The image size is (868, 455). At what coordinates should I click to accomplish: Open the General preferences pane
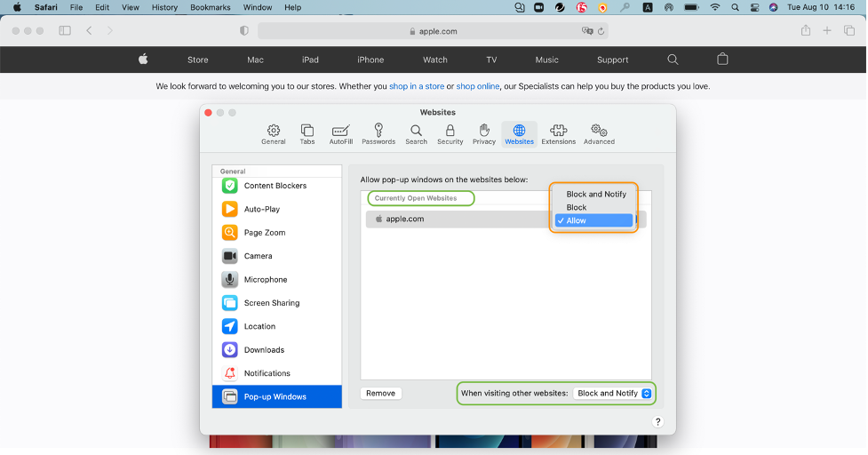pyautogui.click(x=274, y=134)
